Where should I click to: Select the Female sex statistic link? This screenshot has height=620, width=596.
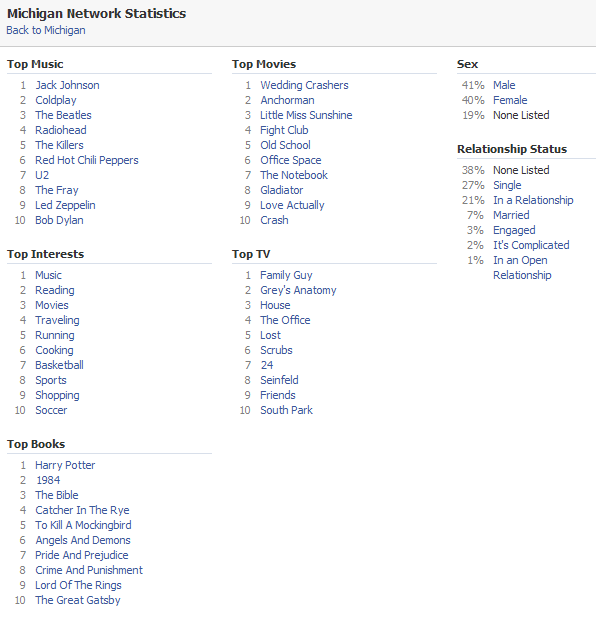click(x=510, y=100)
